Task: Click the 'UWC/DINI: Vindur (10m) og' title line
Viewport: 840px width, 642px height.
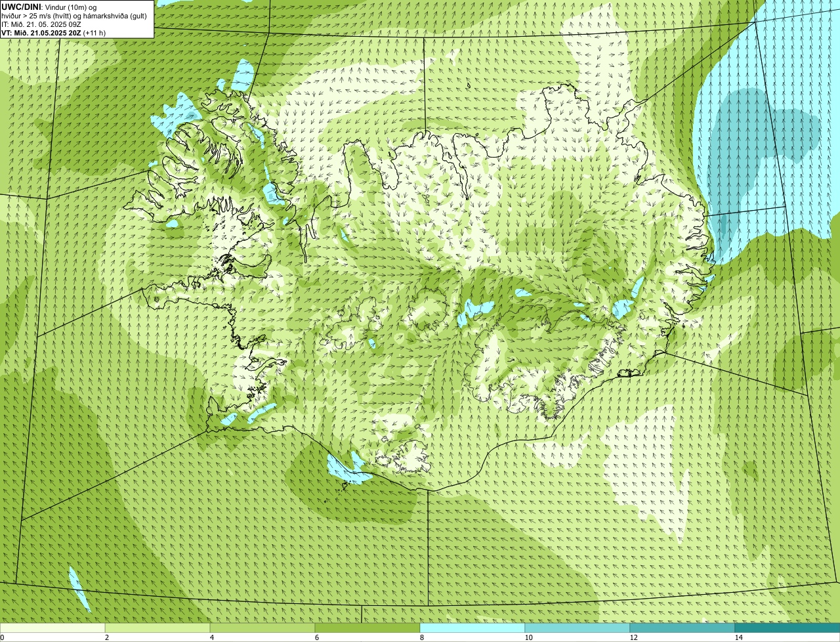Action: 49,7
